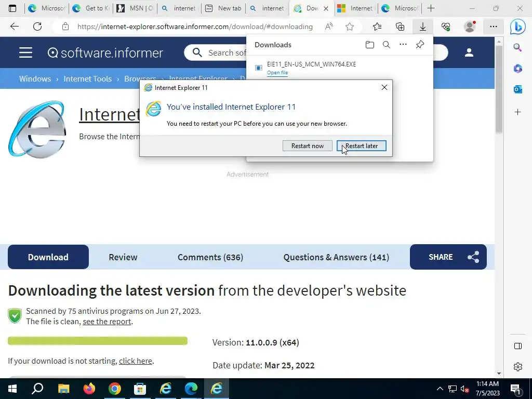
Task: Launch Firefox from taskbar
Action: tap(89, 389)
